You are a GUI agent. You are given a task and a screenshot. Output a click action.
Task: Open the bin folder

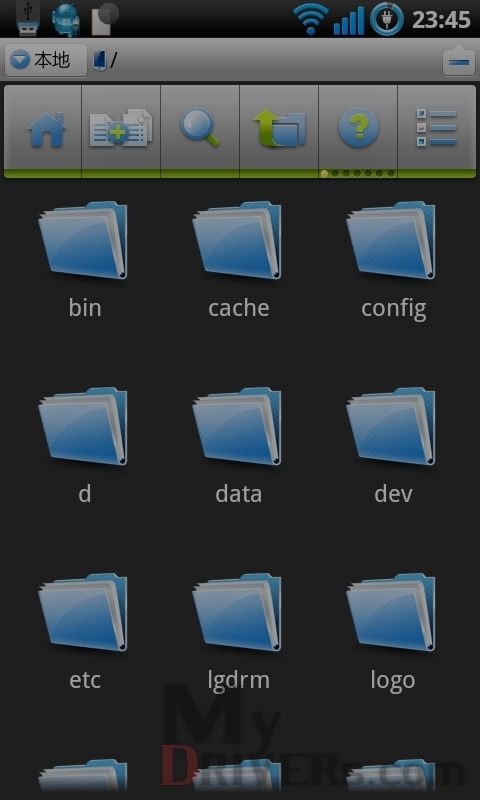pos(84,260)
